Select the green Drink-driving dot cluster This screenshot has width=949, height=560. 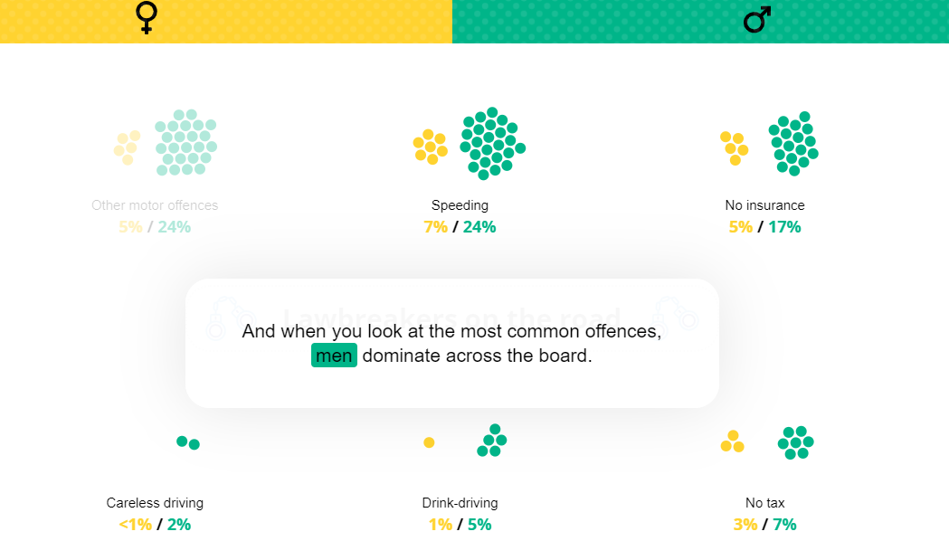tap(492, 441)
